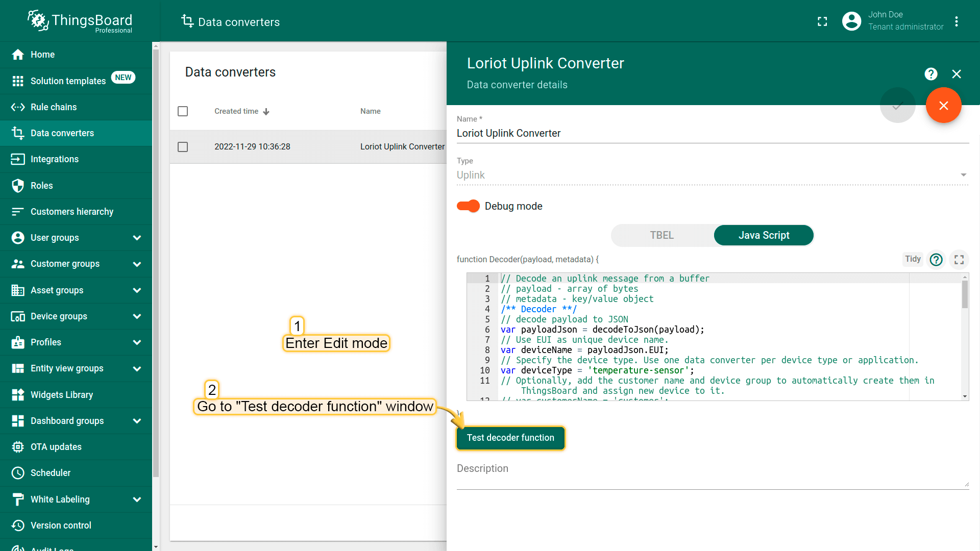Click code editor vertical scrollbar
The height and width of the screenshot is (551, 980).
pos(965,295)
